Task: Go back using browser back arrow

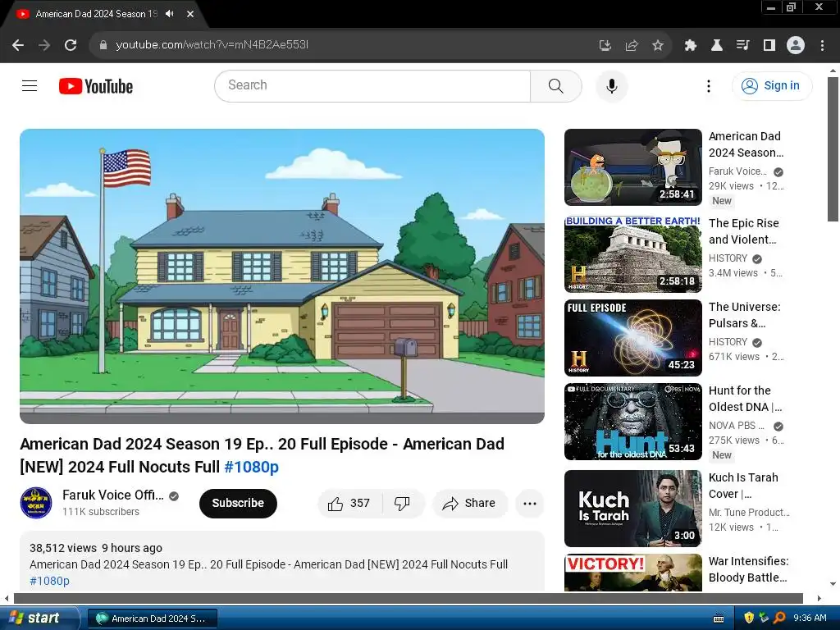Action: (x=18, y=45)
